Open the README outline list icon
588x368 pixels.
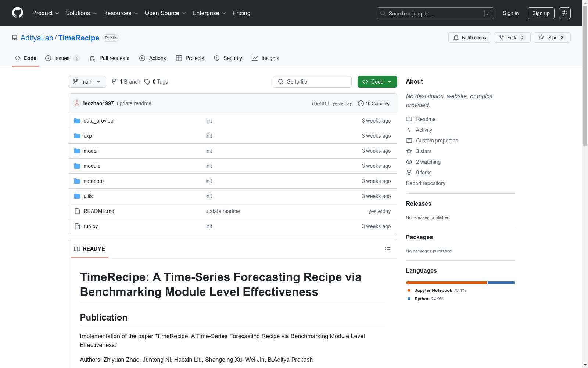(388, 249)
